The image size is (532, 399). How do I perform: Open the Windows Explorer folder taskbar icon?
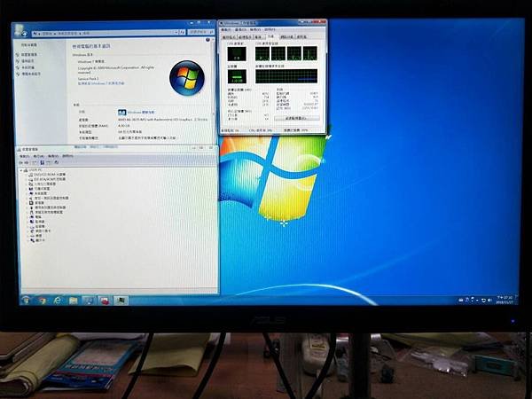(x=73, y=301)
